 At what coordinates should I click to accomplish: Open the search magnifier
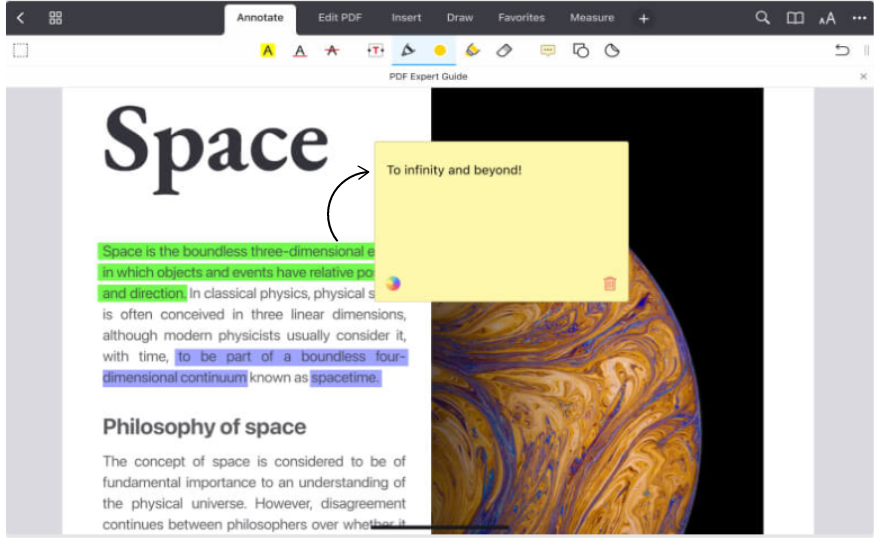pyautogui.click(x=762, y=18)
